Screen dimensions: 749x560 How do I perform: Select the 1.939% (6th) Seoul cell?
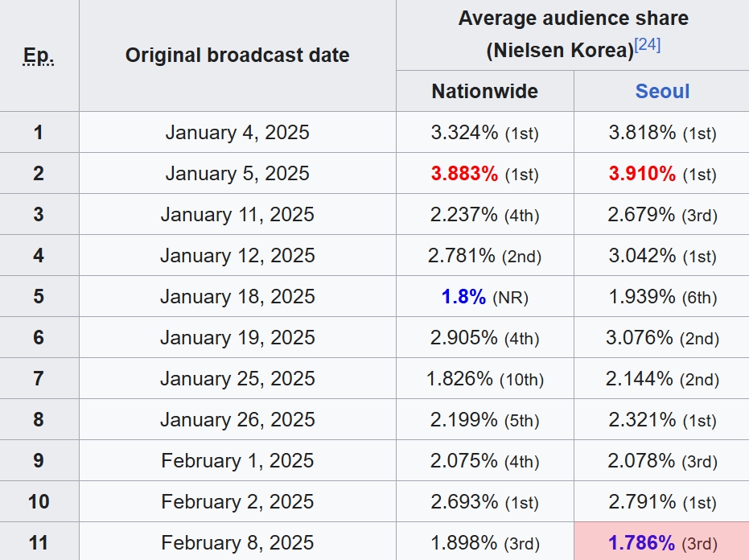pos(661,297)
